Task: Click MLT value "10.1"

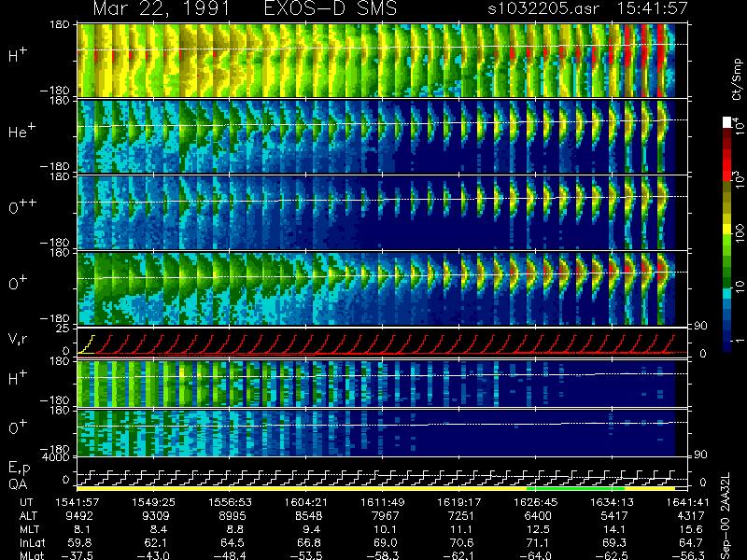Action: pyautogui.click(x=386, y=529)
